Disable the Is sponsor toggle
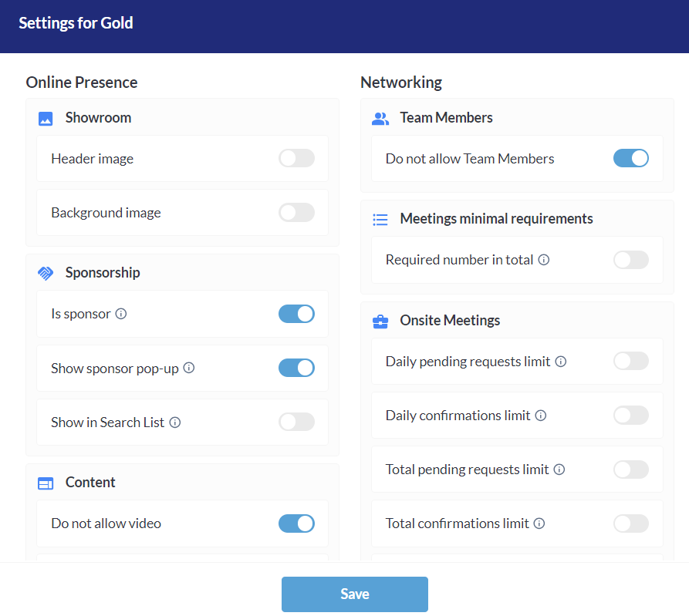This screenshot has width=689, height=616. pyautogui.click(x=296, y=314)
